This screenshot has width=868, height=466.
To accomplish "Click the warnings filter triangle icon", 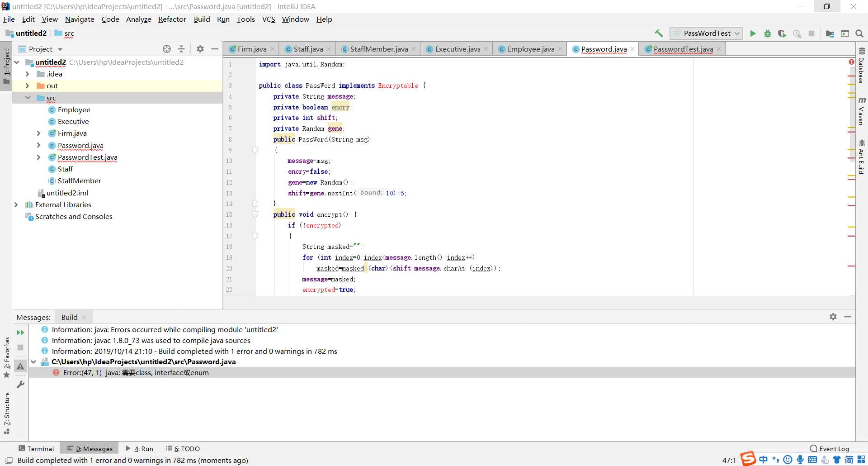I will coord(20,366).
